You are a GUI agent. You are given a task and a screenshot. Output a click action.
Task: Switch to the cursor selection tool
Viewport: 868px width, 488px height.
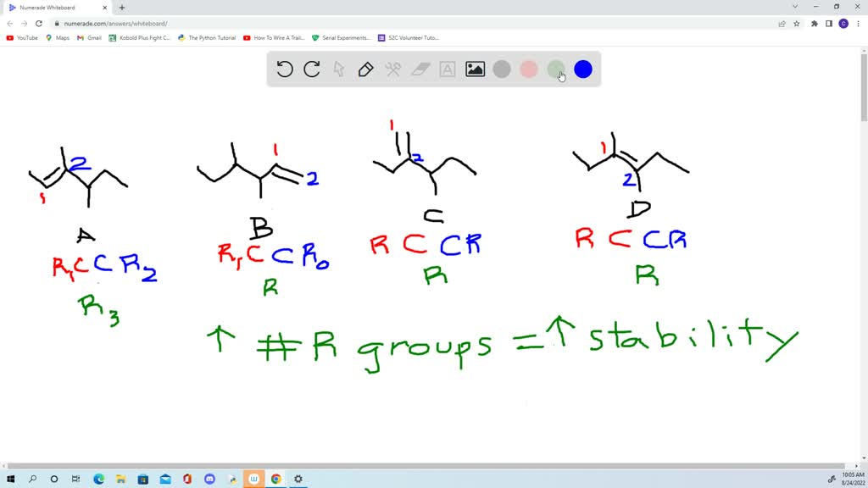click(339, 69)
